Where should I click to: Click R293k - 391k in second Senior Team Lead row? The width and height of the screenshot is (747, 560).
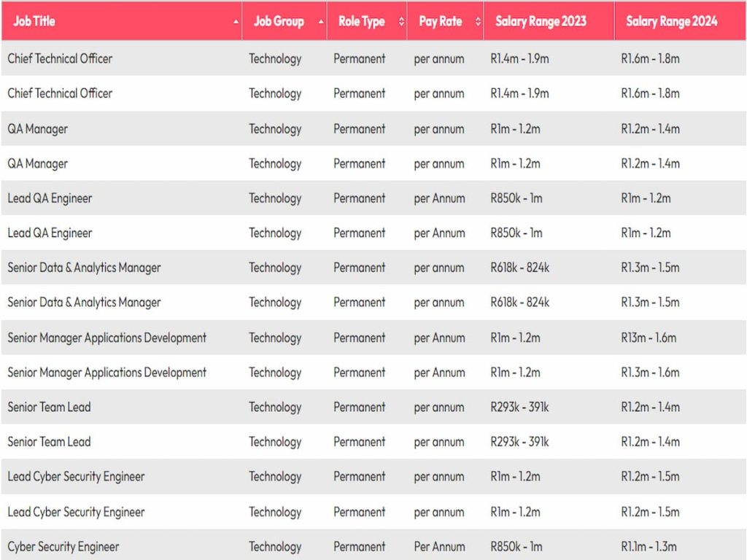point(519,442)
